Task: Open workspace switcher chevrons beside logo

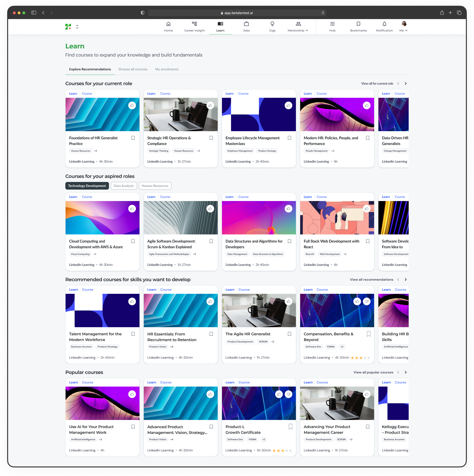Action: (x=77, y=27)
